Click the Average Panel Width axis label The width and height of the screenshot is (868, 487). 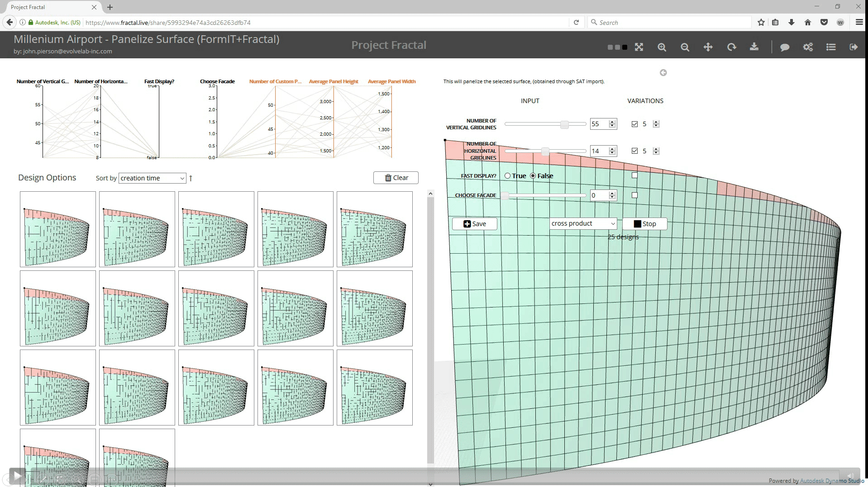(392, 81)
